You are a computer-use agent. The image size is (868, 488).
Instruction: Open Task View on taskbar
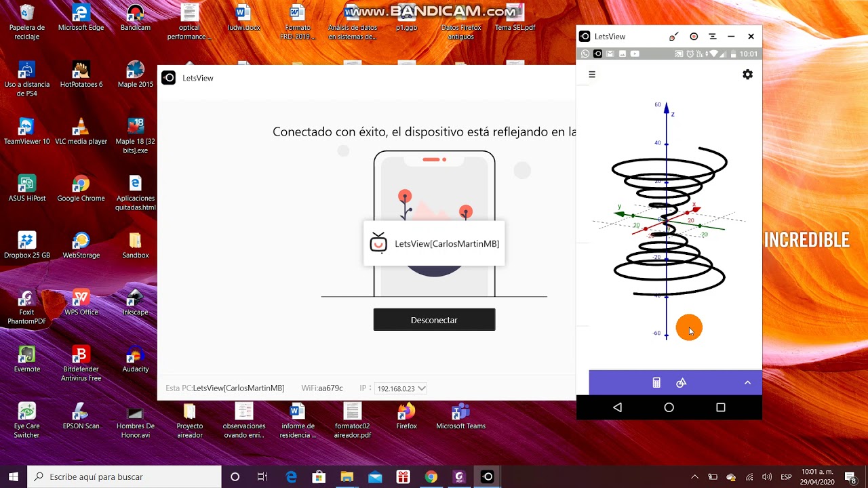[x=262, y=476]
